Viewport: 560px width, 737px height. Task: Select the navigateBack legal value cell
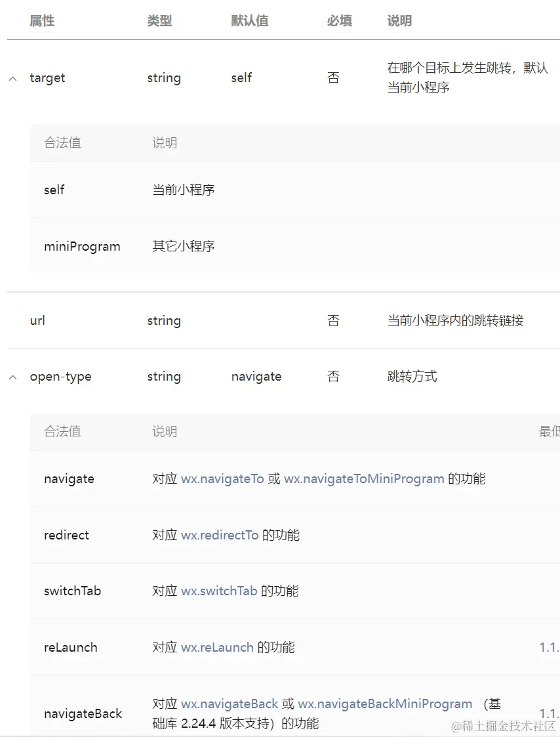click(83, 713)
